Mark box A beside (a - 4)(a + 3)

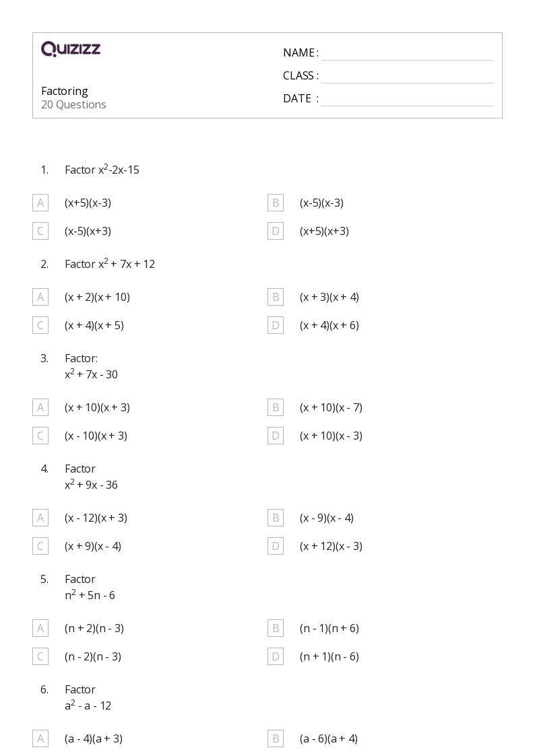[x=40, y=738]
